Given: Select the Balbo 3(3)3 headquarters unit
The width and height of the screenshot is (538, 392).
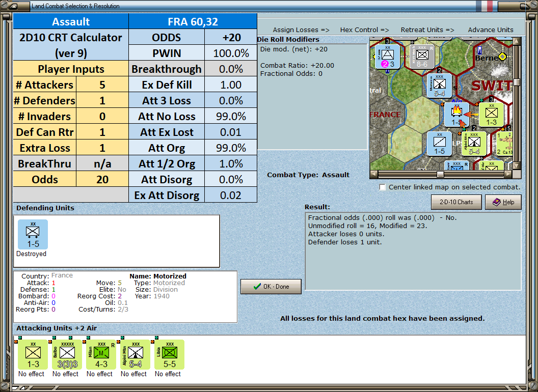Looking at the screenshot, I should (67, 355).
